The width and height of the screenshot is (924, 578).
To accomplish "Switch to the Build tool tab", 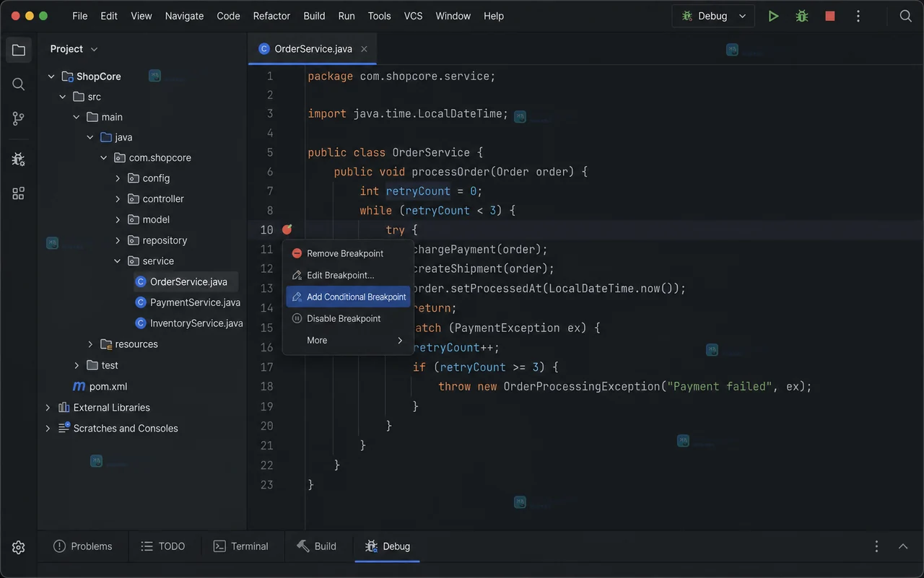I will [x=316, y=546].
